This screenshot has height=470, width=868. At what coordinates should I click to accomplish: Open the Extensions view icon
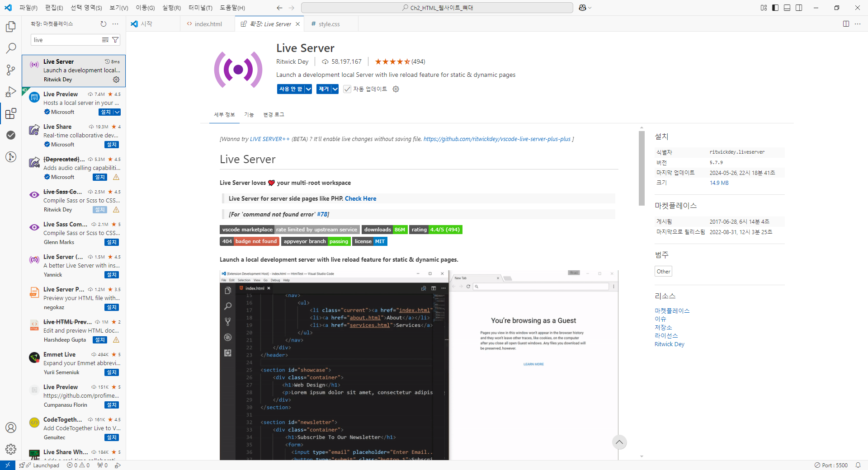tap(11, 113)
